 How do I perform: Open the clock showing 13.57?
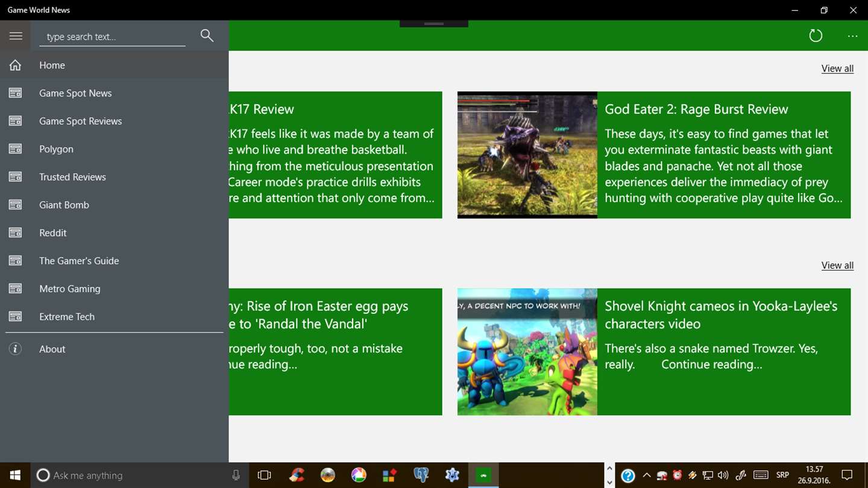pyautogui.click(x=814, y=475)
